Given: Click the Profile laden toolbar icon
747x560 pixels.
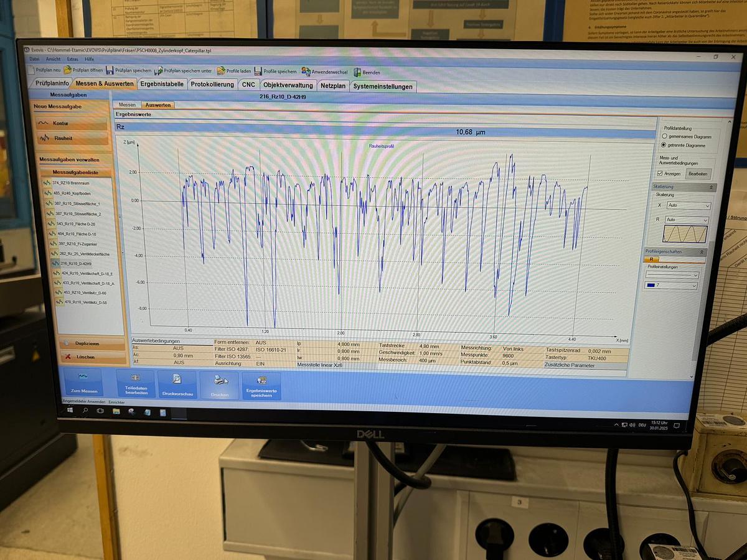Looking at the screenshot, I should 220,71.
